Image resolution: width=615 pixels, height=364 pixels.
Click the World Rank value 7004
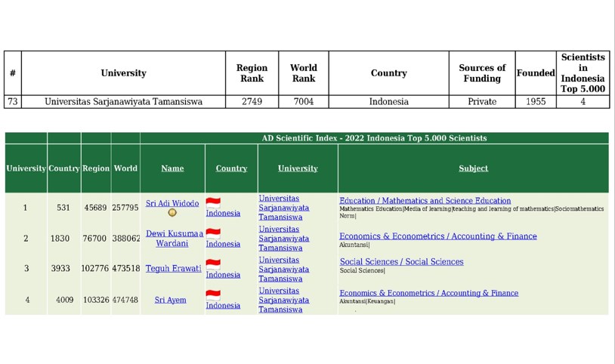(304, 102)
